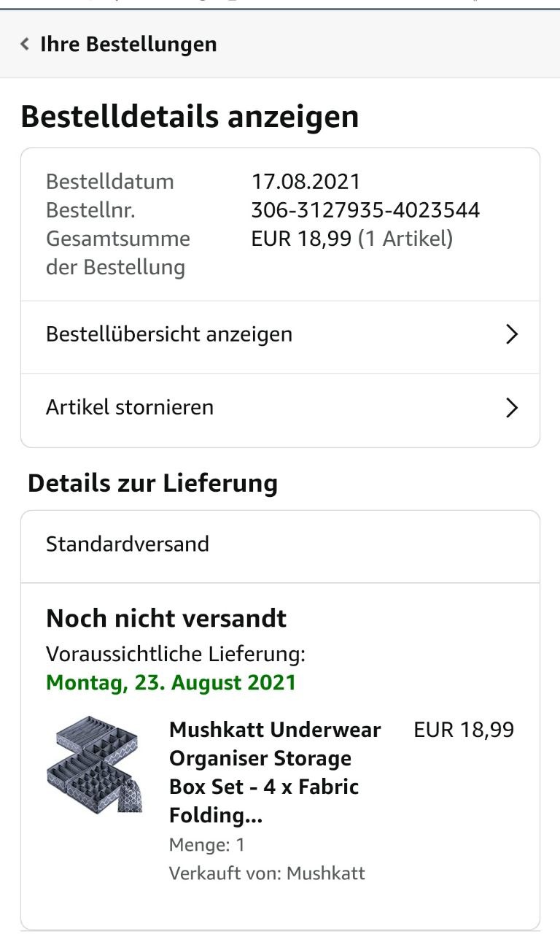Tap the Voraussichtliche Lieferung label
The image size is (560, 934).
tap(176, 654)
